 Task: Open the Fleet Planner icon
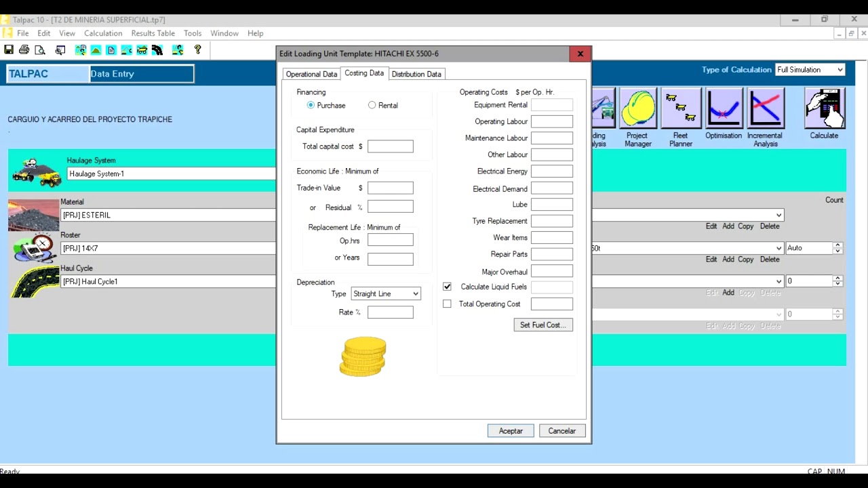[x=681, y=108]
